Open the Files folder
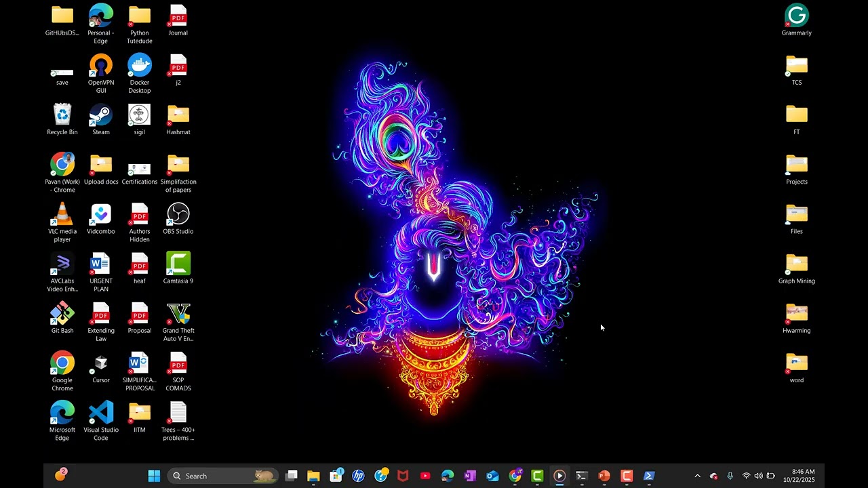868x488 pixels. pos(797,213)
